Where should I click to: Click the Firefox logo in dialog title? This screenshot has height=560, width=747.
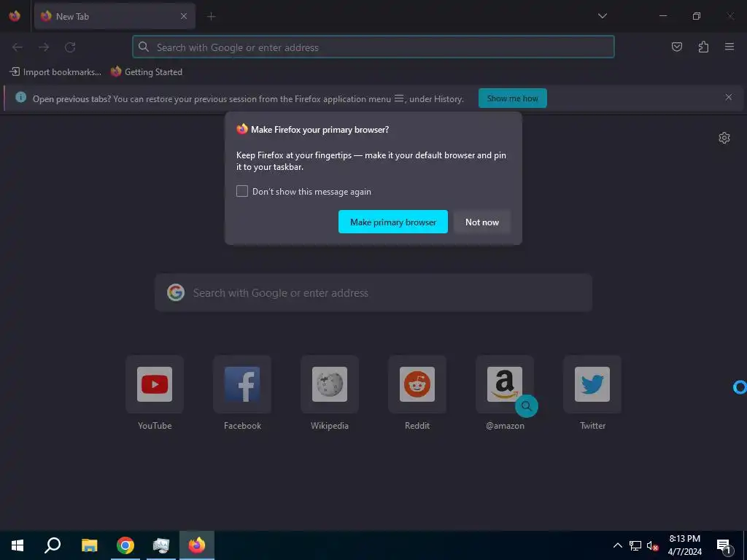point(242,129)
